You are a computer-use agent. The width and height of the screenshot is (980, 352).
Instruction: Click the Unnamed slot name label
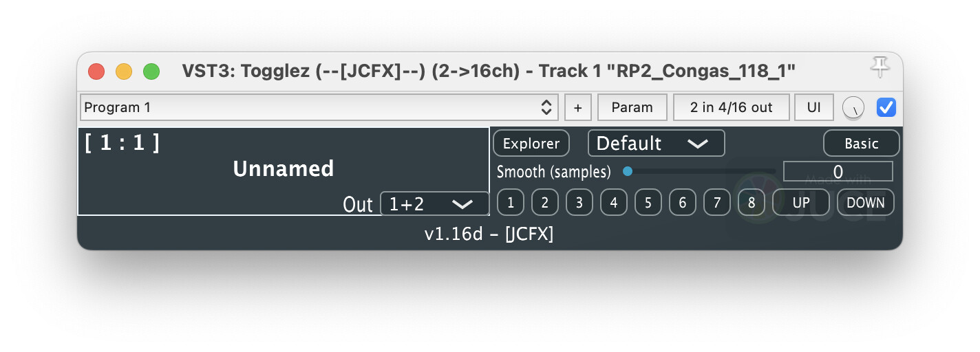(284, 169)
